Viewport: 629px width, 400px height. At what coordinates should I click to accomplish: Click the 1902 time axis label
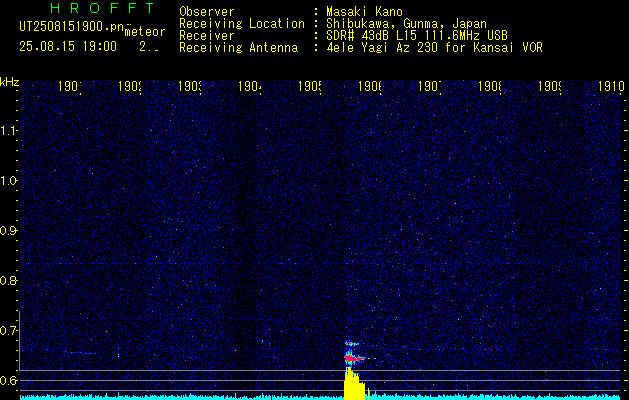coord(130,86)
